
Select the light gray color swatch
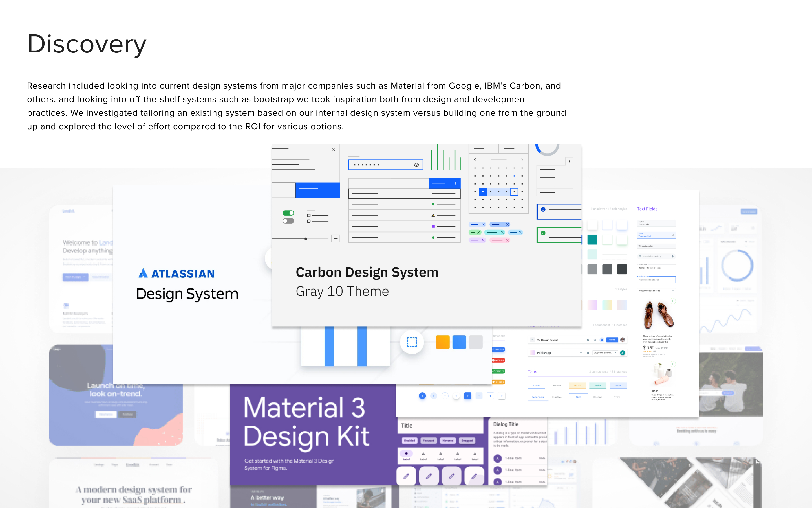[475, 342]
